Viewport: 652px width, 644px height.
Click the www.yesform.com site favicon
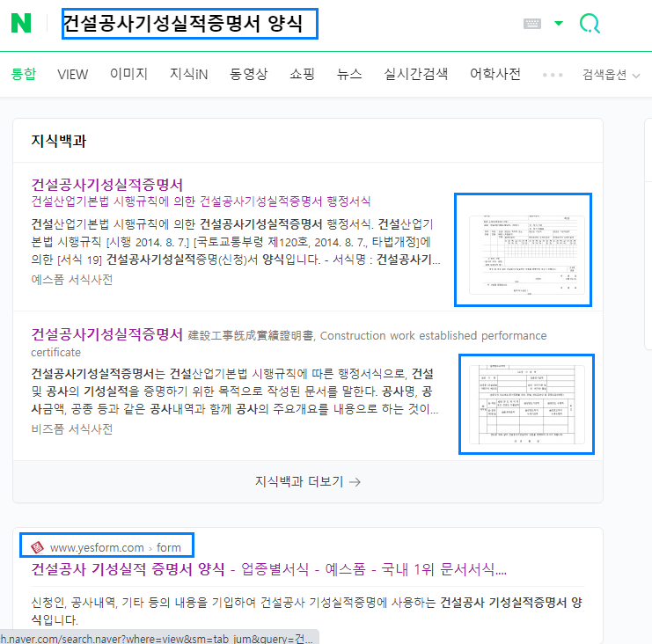point(38,547)
